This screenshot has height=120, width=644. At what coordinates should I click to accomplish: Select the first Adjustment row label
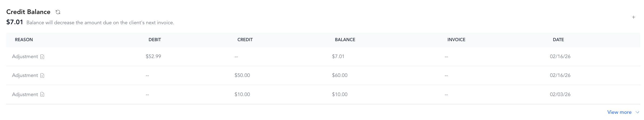tap(25, 57)
